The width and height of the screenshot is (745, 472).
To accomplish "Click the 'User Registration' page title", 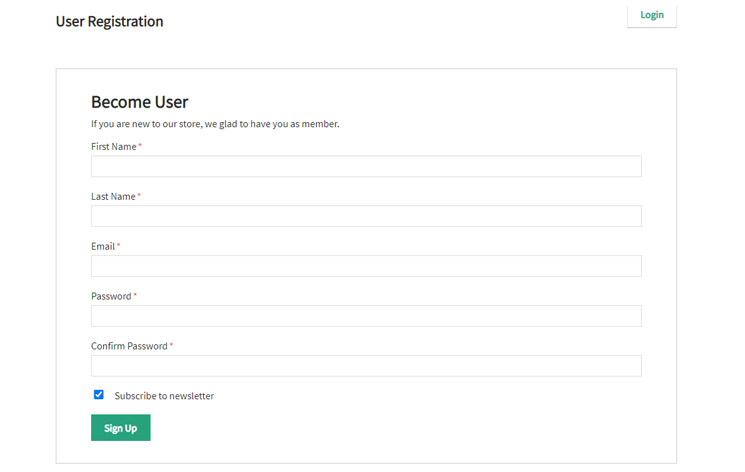I will coord(109,21).
